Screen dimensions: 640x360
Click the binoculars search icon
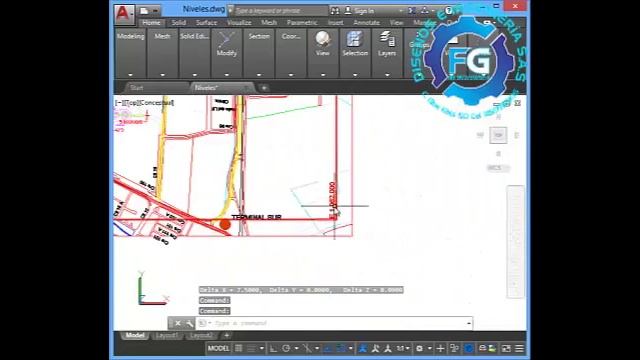click(x=335, y=11)
